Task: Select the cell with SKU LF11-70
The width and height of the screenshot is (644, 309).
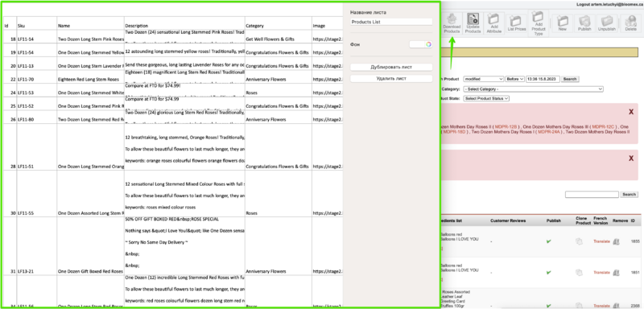Action: click(x=36, y=76)
